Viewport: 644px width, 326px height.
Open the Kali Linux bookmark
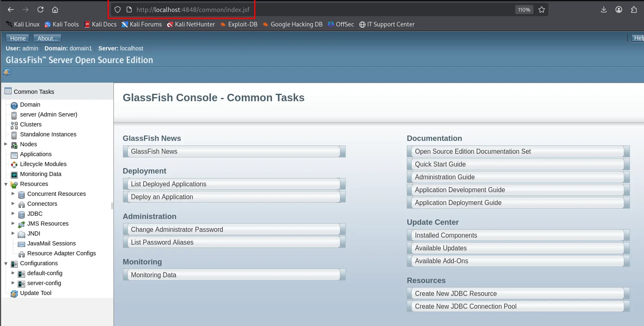(x=23, y=24)
